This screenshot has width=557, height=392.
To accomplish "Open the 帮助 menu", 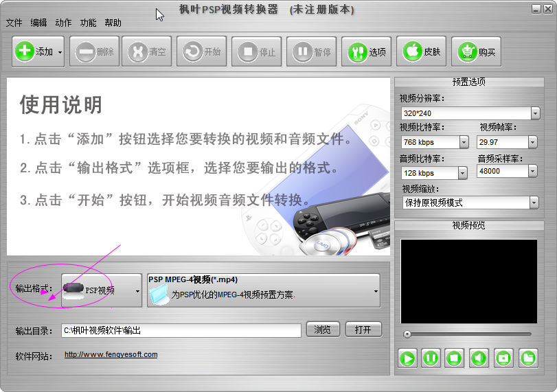I will click(113, 23).
